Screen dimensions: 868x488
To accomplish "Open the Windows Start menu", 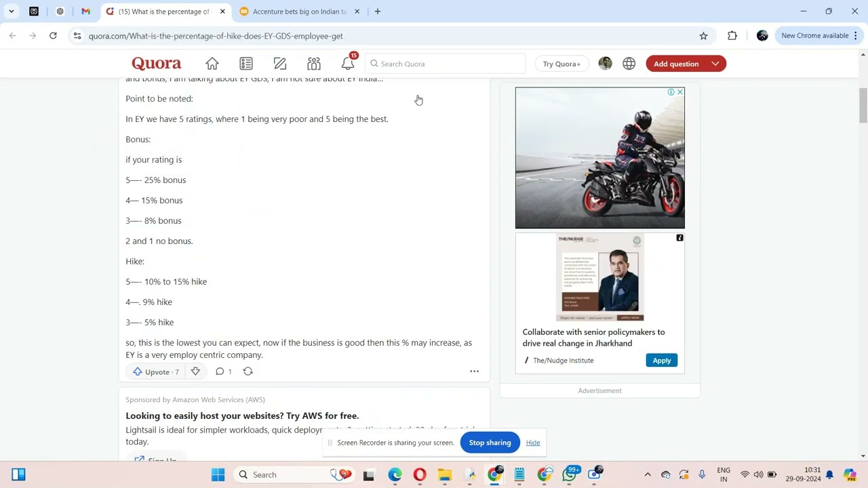I will tap(218, 474).
